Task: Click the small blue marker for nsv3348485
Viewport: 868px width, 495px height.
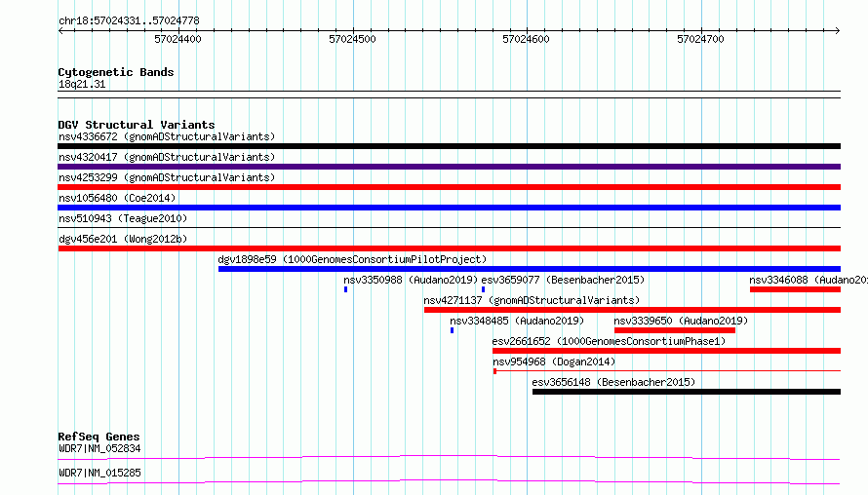Action: 452,330
